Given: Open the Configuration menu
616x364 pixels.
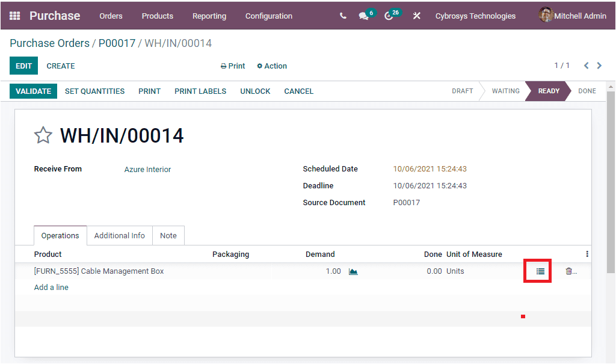Looking at the screenshot, I should [268, 16].
